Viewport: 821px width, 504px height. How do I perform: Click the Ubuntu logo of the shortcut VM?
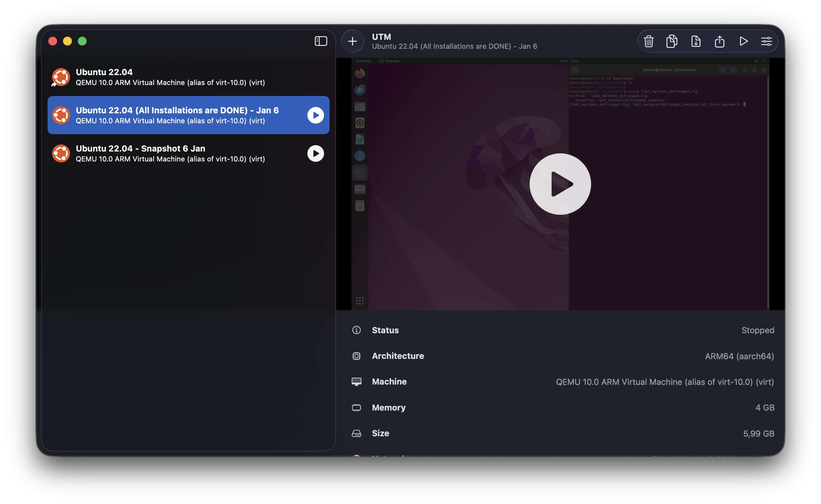point(61,77)
